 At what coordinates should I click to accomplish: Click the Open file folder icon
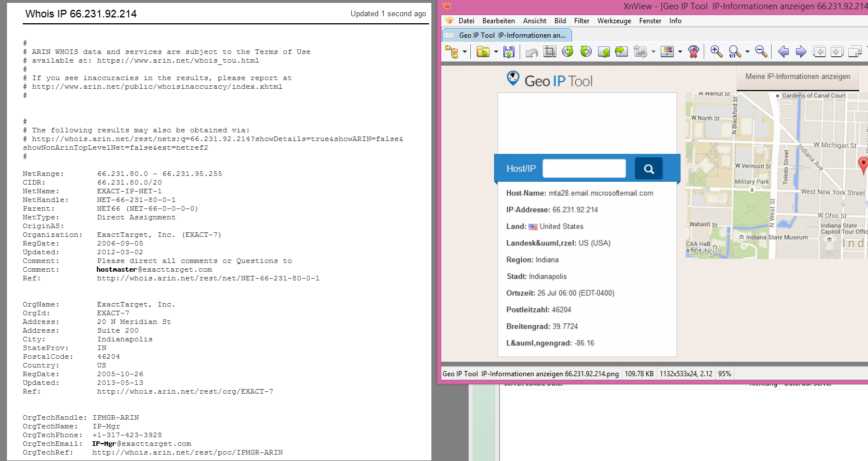coord(483,52)
